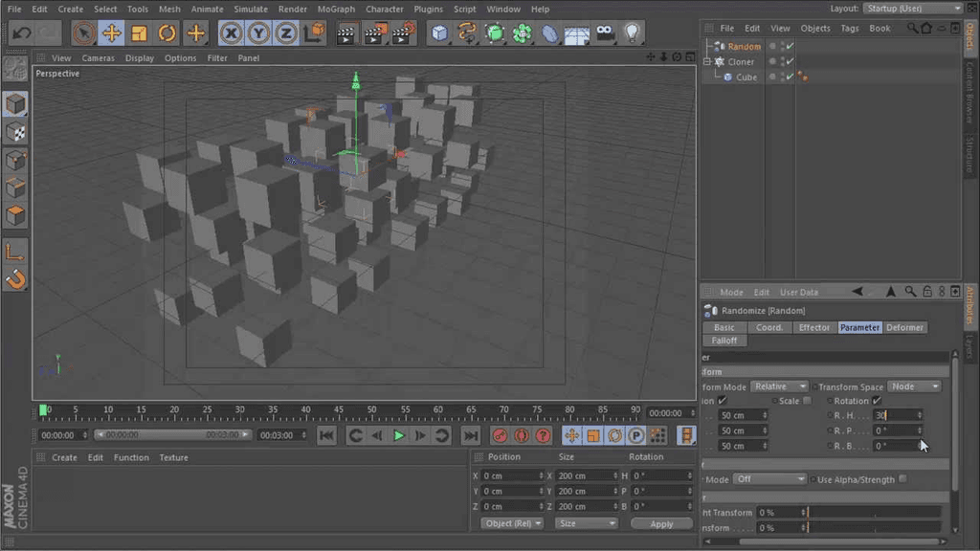980x551 pixels.
Task: Open the Transform Mode Relative dropdown
Action: 781,386
